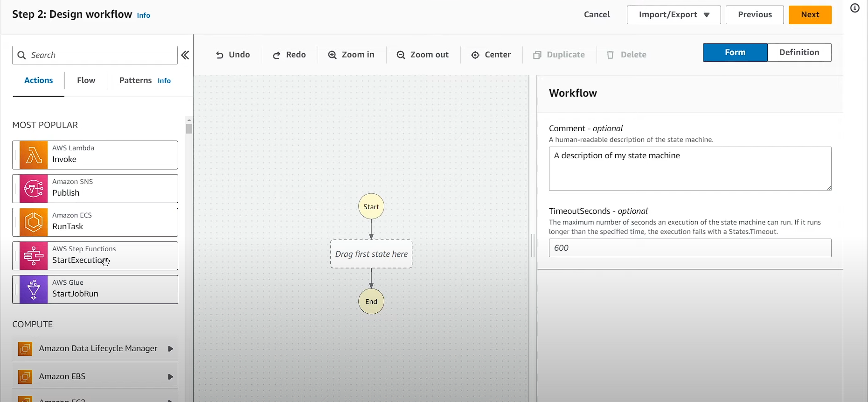Viewport: 868px width, 402px height.
Task: Click the Undo arrow icon
Action: point(220,55)
